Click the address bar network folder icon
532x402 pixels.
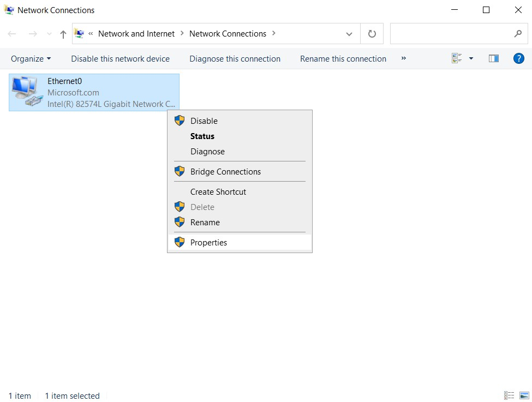click(x=79, y=33)
